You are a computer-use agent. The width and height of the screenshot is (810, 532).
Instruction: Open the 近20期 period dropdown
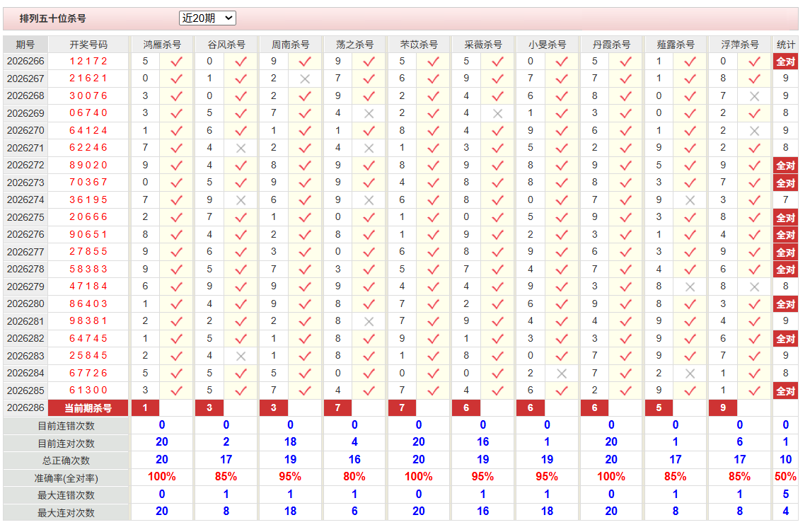tap(208, 18)
